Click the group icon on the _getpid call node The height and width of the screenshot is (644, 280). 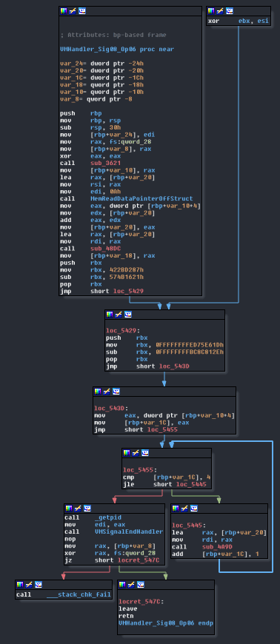(87, 509)
